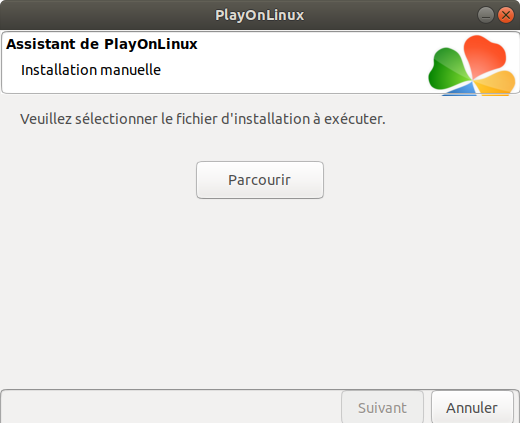This screenshot has width=520, height=423.
Task: Close the PlayOnLinux window
Action: pos(506,15)
